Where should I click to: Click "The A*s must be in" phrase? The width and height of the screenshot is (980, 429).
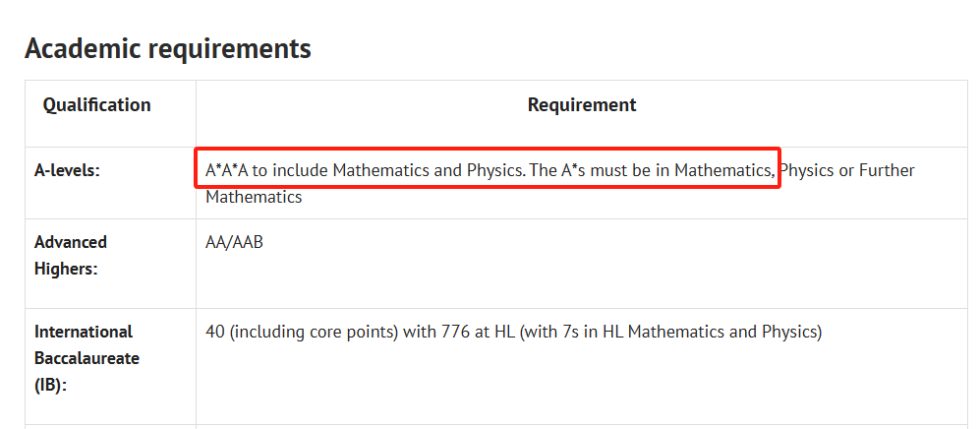click(600, 171)
